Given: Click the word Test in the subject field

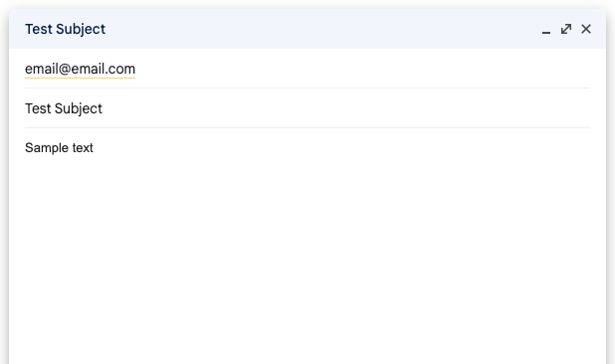Looking at the screenshot, I should 38,108.
